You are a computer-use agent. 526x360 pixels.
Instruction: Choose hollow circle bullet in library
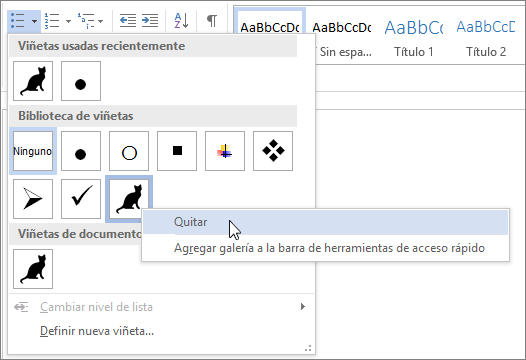tap(129, 151)
